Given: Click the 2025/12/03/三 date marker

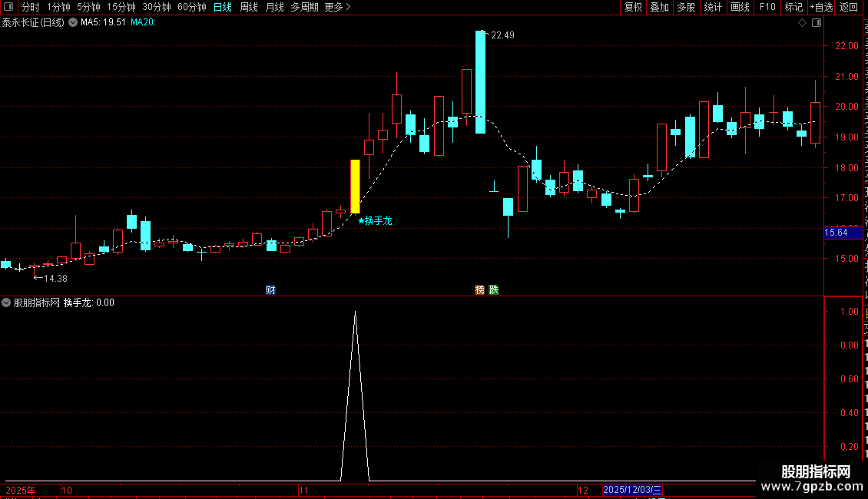Looking at the screenshot, I should [x=632, y=490].
